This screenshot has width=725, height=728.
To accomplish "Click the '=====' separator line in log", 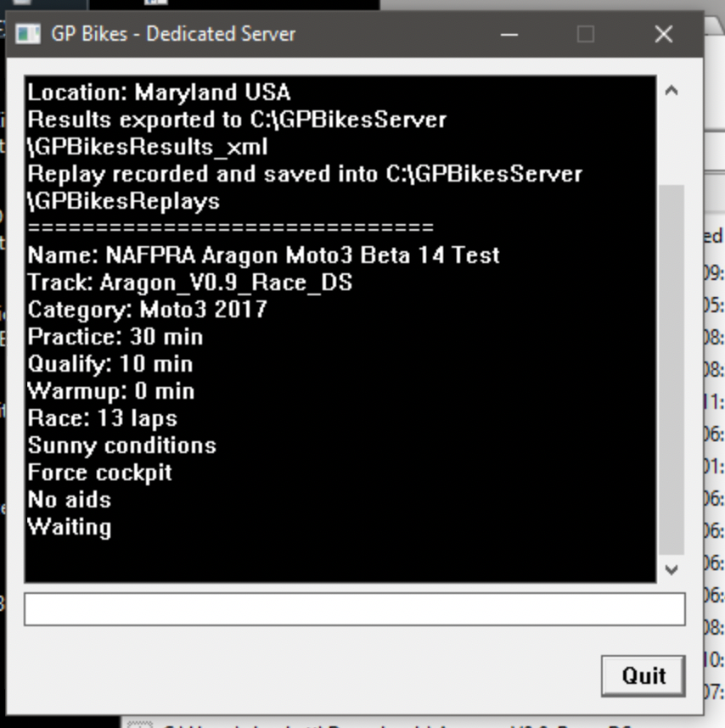I will point(231,227).
